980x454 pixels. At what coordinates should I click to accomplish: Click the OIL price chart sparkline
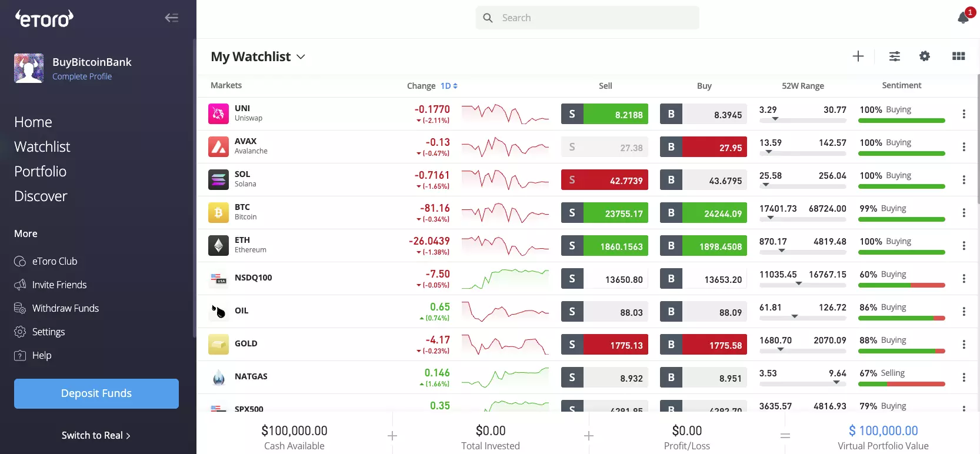click(x=505, y=312)
